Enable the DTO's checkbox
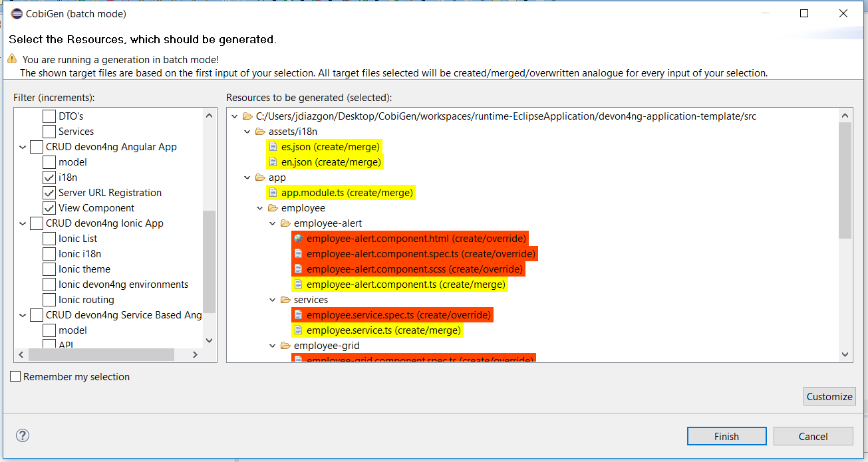 [x=49, y=116]
